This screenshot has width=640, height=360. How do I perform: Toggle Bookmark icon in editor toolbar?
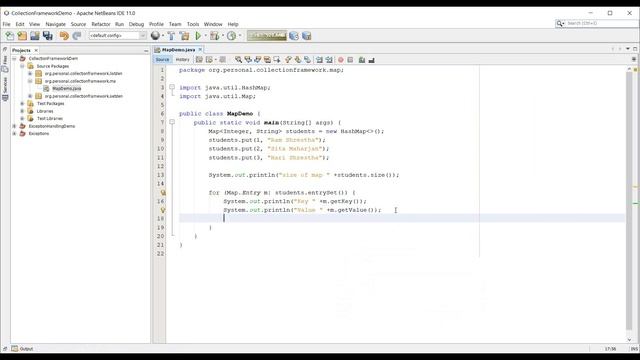click(x=307, y=60)
